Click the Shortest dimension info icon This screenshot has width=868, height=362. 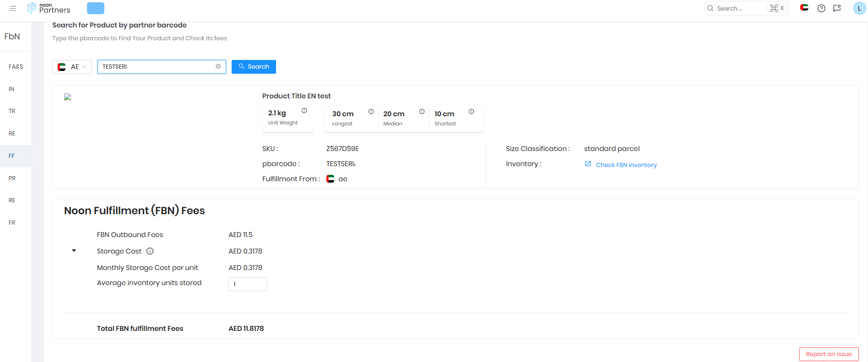coord(471,112)
